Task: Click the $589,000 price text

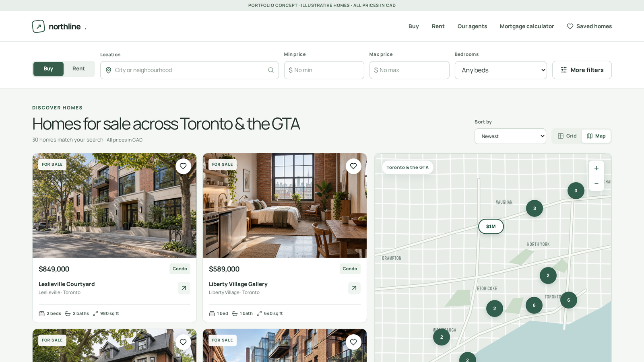Action: coord(224,269)
